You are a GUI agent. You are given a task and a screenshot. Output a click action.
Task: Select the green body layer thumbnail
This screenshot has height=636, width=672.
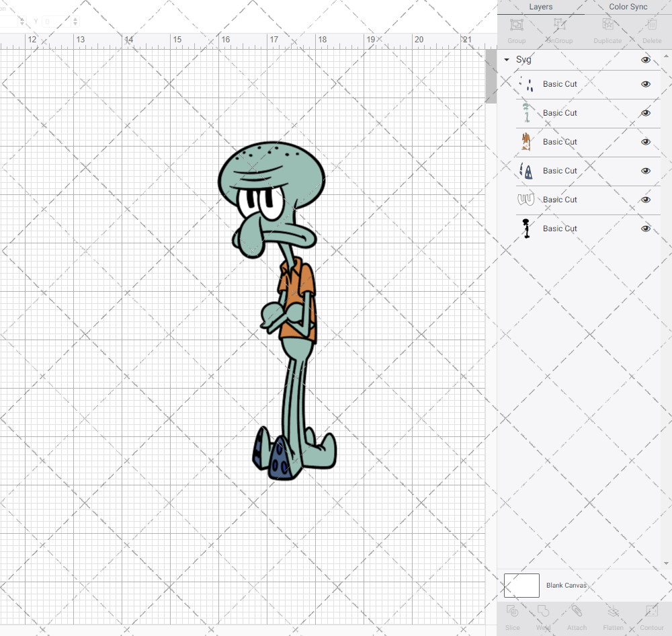click(526, 113)
